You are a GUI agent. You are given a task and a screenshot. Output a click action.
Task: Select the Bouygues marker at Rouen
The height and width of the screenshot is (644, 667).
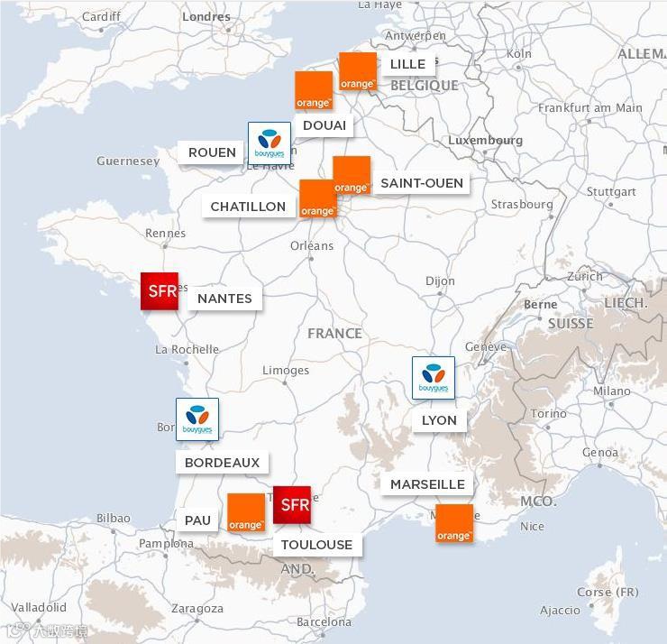[x=270, y=143]
